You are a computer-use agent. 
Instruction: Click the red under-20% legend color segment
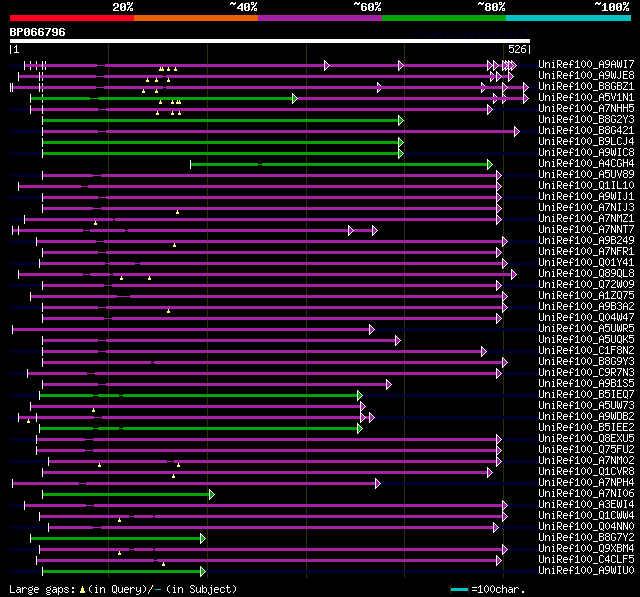pos(72,18)
